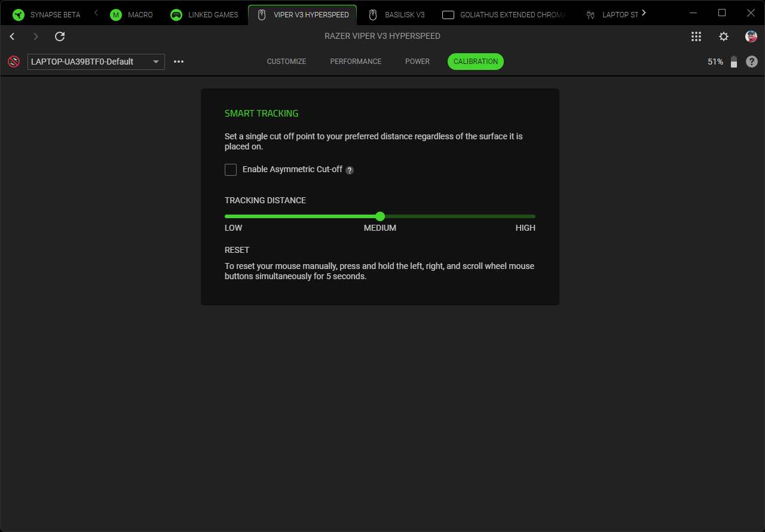Viewport: 765px width, 532px height.
Task: Open the Linked Games tab
Action: 204,15
